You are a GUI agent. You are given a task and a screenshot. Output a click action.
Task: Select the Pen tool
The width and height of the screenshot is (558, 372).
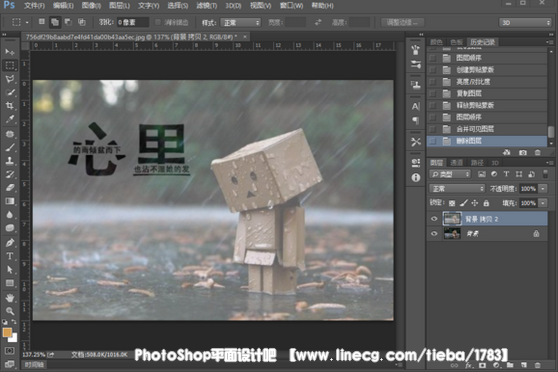(10, 242)
